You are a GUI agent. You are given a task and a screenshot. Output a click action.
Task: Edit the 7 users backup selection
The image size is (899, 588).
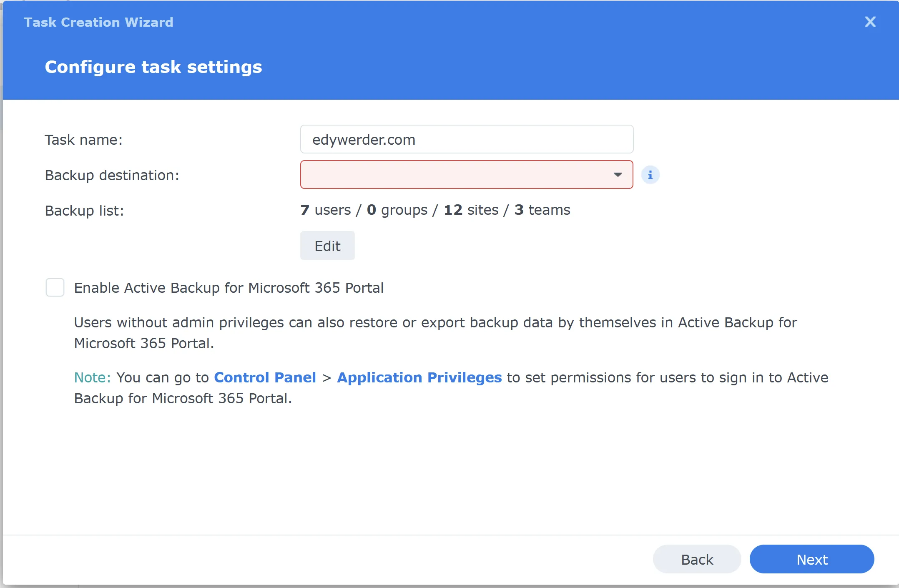tap(327, 246)
